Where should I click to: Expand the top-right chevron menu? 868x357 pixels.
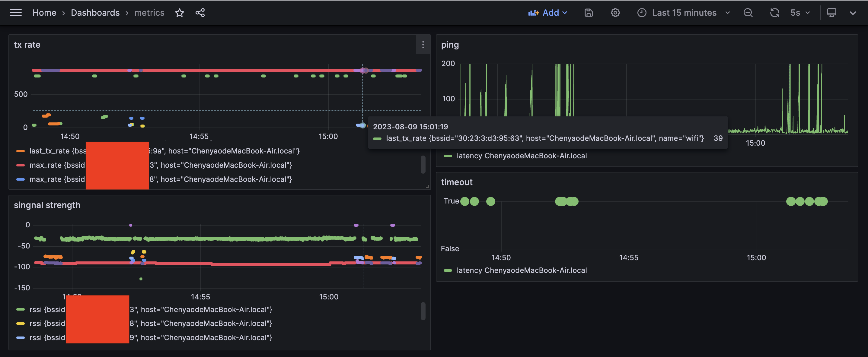pyautogui.click(x=853, y=13)
